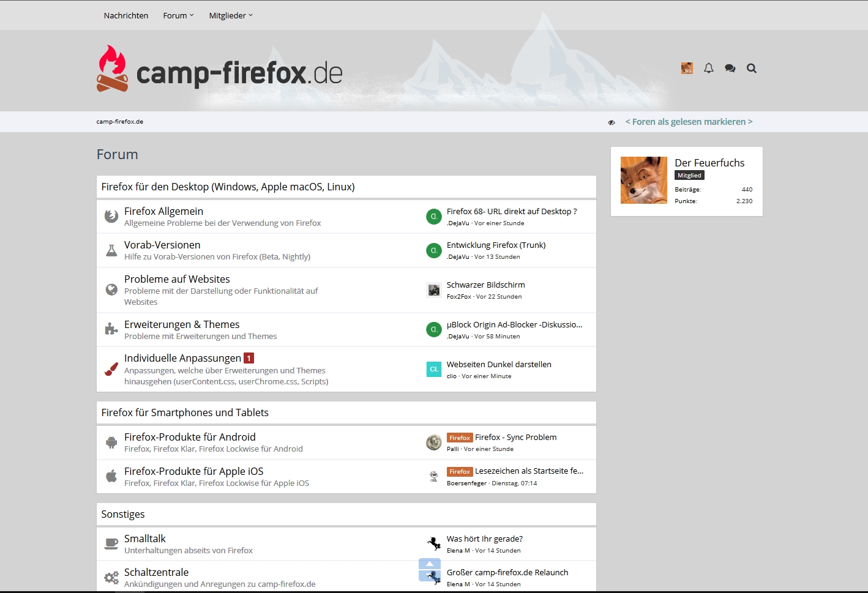The image size is (868, 593).
Task: Open thread 'Lesezeichen als Startseite fe...'
Action: click(x=529, y=471)
